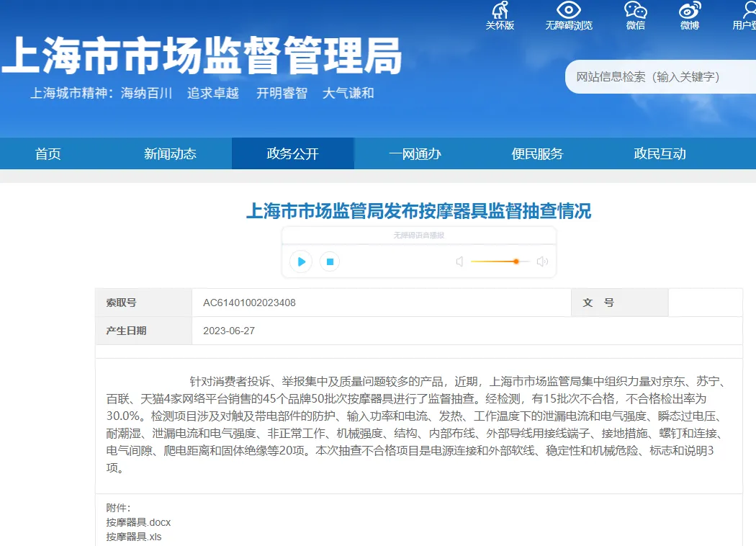
Task: Adjust the orange volume slider
Action: pos(500,261)
